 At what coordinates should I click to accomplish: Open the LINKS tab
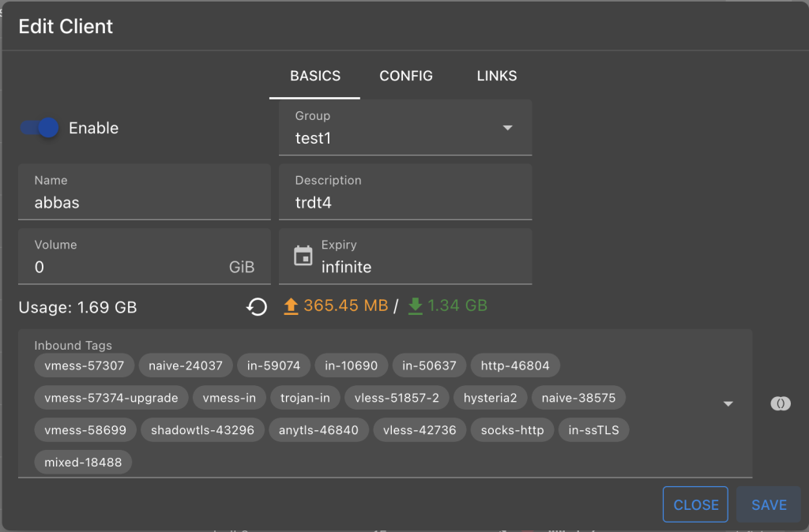click(x=496, y=76)
